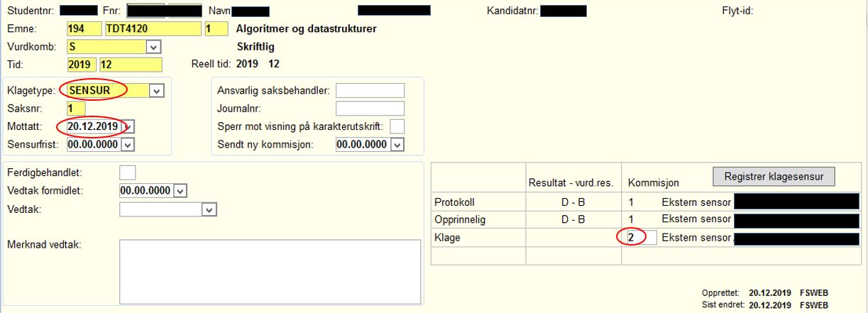Click the Ansvarlig saksbehandler field
The height and width of the screenshot is (313, 868).
(370, 90)
